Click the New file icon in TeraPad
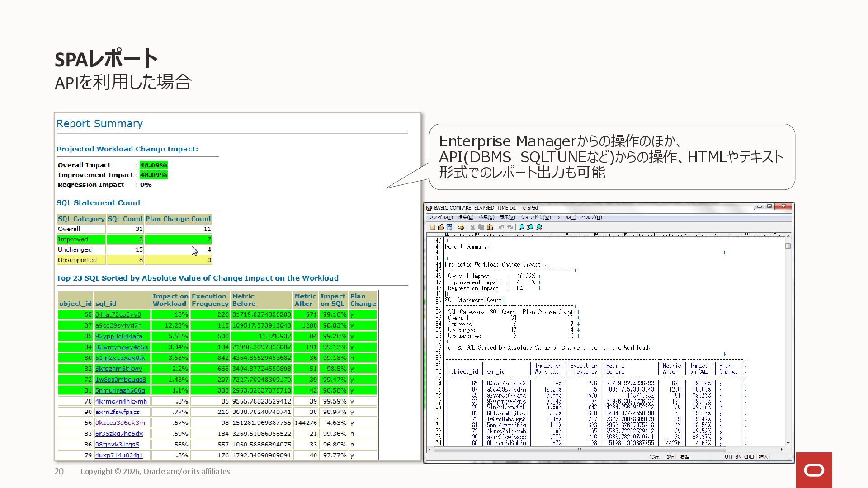 click(x=433, y=227)
